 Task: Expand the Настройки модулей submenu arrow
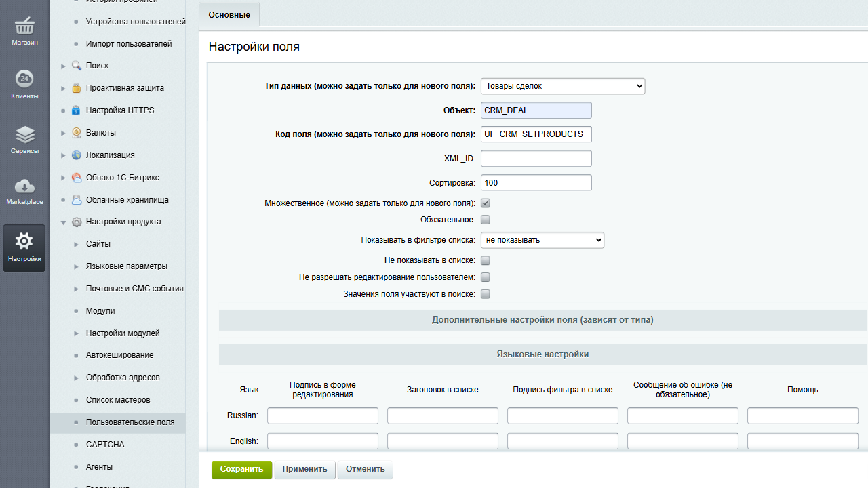pyautogui.click(x=77, y=333)
